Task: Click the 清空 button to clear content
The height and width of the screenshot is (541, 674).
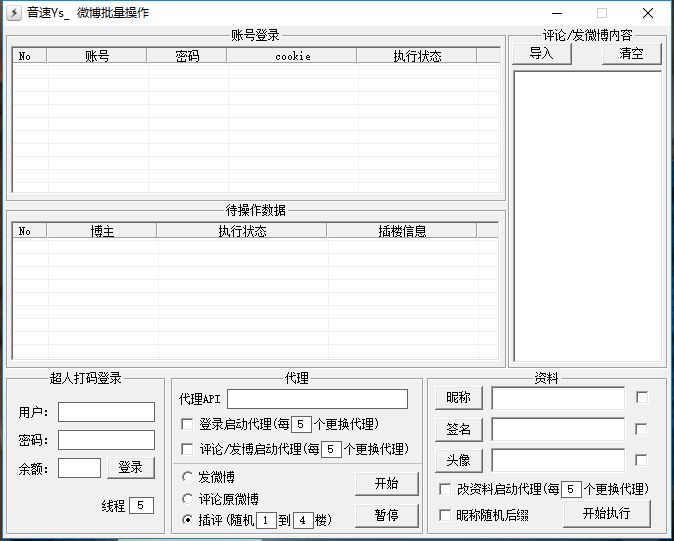Action: (631, 54)
